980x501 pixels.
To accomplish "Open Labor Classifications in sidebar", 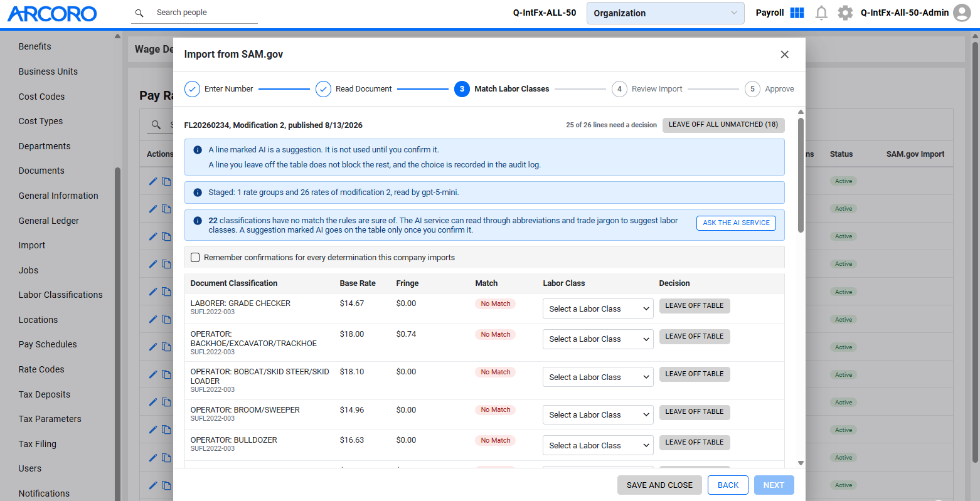I will (60, 295).
